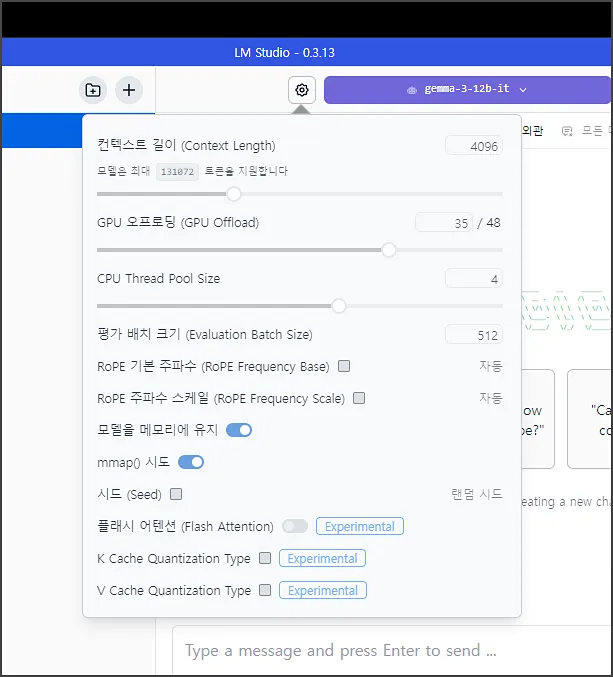Adjust the Context Length slider handle
Viewport: 613px width, 677px height.
(234, 194)
